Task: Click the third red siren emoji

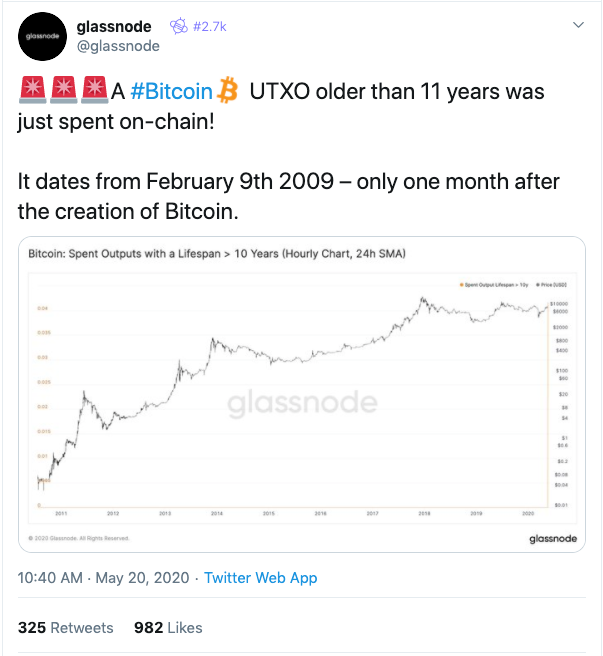Action: coord(95,90)
